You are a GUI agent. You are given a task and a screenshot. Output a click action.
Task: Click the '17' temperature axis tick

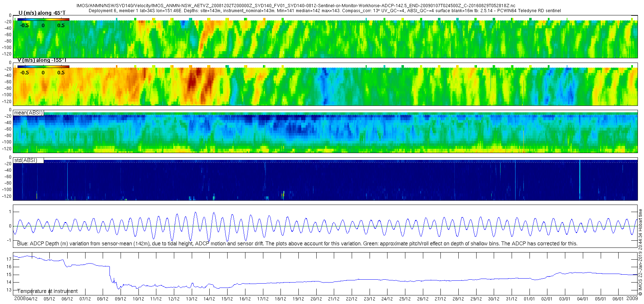[9, 259]
